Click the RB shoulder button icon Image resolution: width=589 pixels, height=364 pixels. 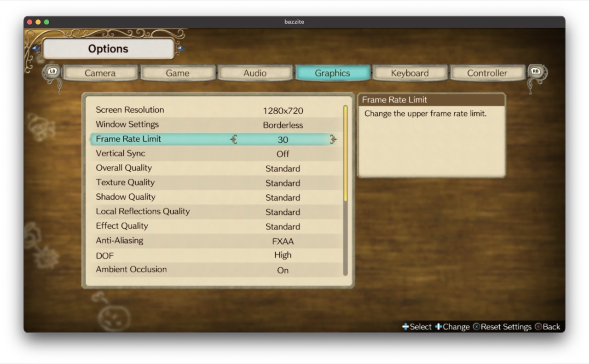click(536, 71)
